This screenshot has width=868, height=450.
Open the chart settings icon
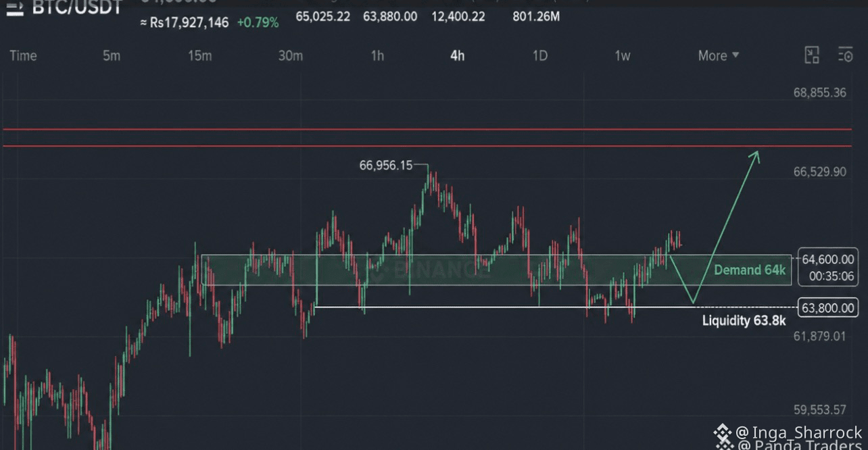[846, 55]
